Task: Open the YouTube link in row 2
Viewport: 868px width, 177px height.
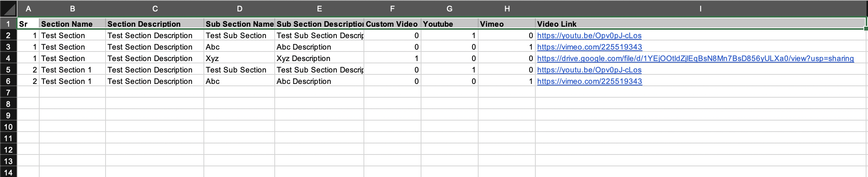Action: (x=589, y=35)
